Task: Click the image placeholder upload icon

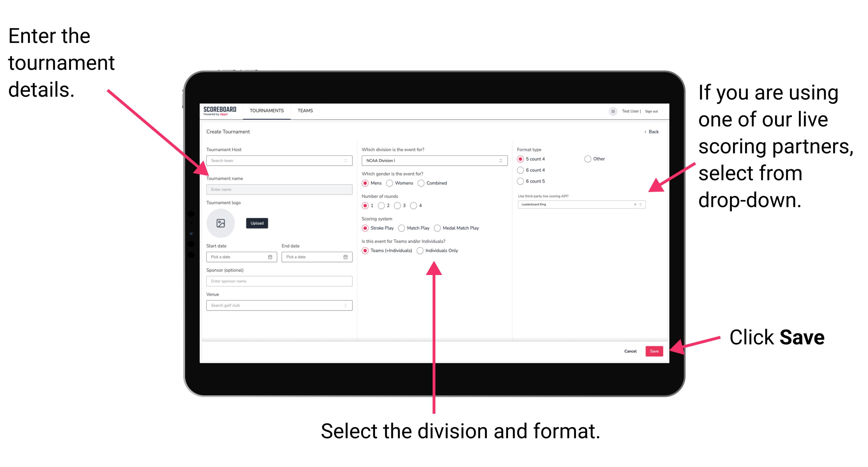Action: point(221,223)
